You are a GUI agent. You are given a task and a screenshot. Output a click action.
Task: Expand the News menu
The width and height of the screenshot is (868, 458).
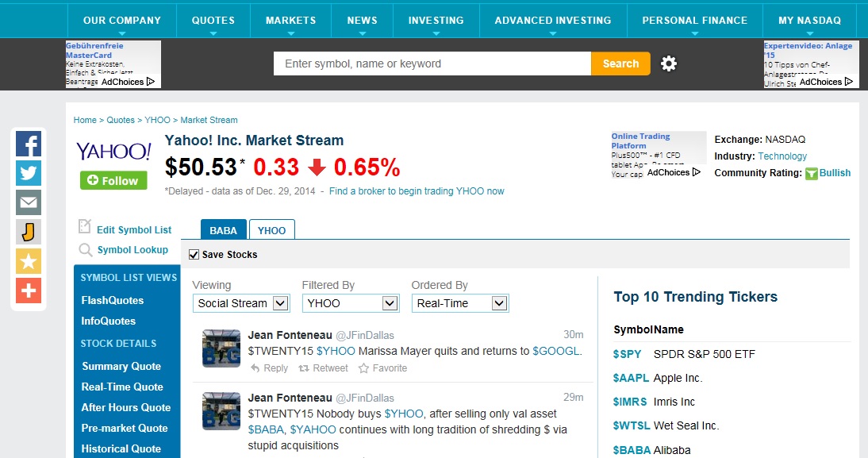(362, 21)
